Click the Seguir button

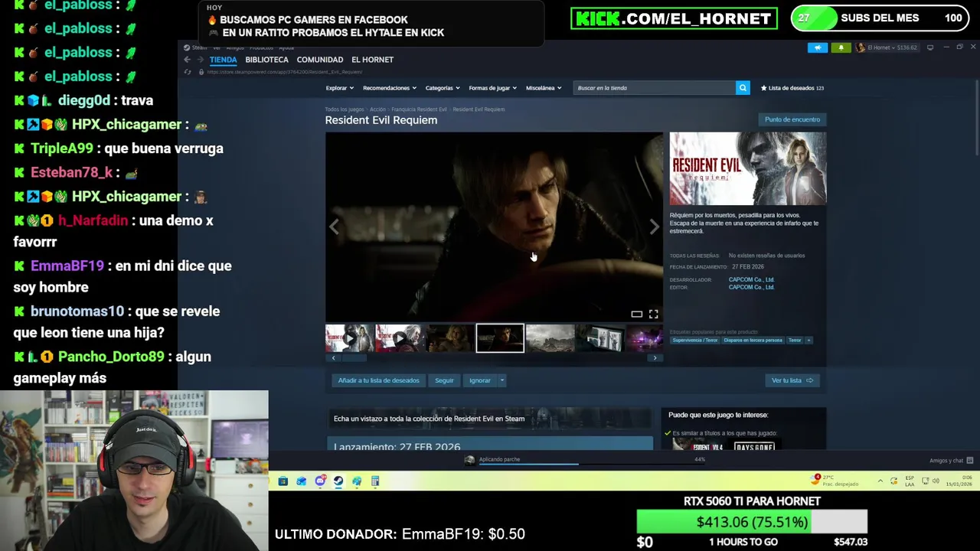pyautogui.click(x=444, y=380)
